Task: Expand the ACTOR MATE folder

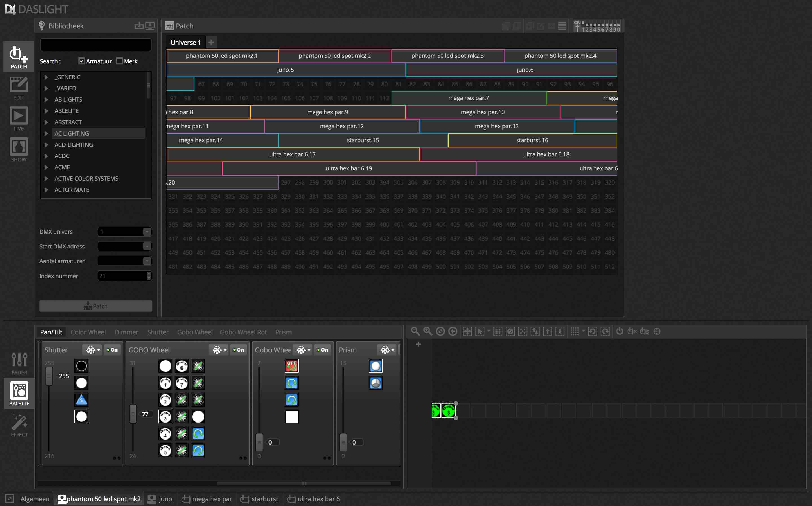Action: (46, 190)
